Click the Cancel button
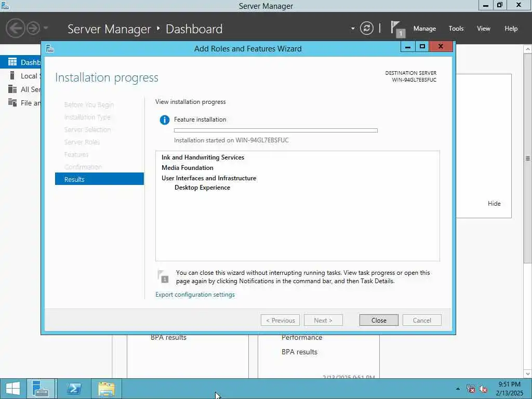 pos(422,320)
